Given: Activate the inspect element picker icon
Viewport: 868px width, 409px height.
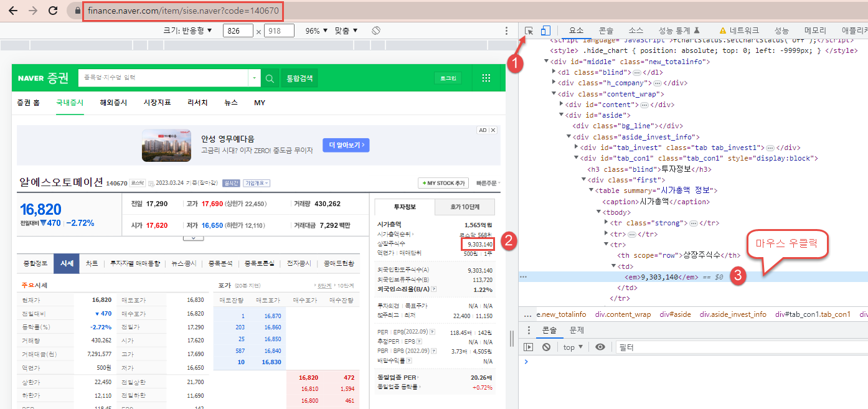Looking at the screenshot, I should point(529,31).
